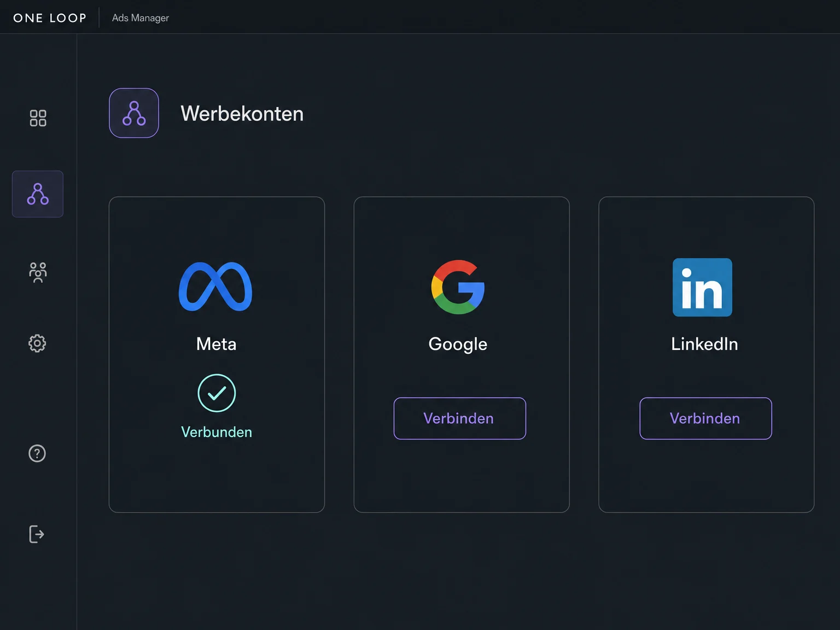Click the LinkedIn logo

703,288
